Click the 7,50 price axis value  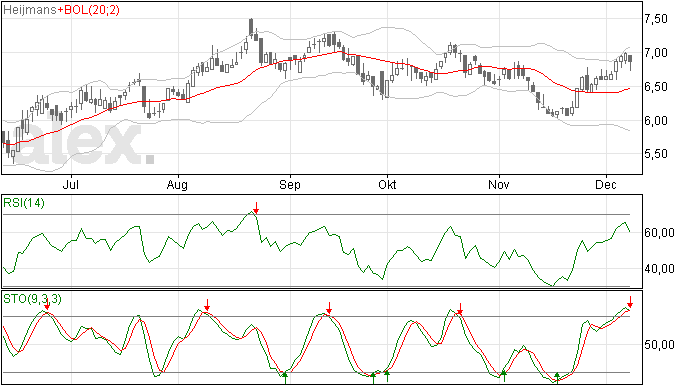(656, 19)
